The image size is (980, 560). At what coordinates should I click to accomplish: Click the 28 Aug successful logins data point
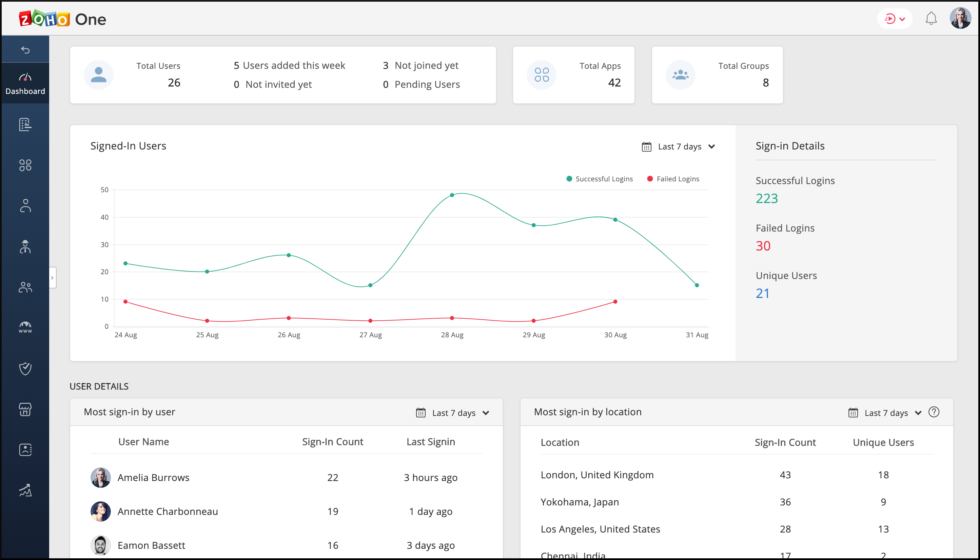pyautogui.click(x=452, y=195)
